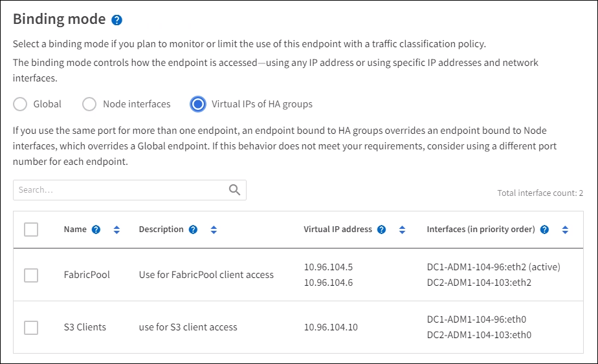Sort the table by Virtual IP address

(402, 230)
